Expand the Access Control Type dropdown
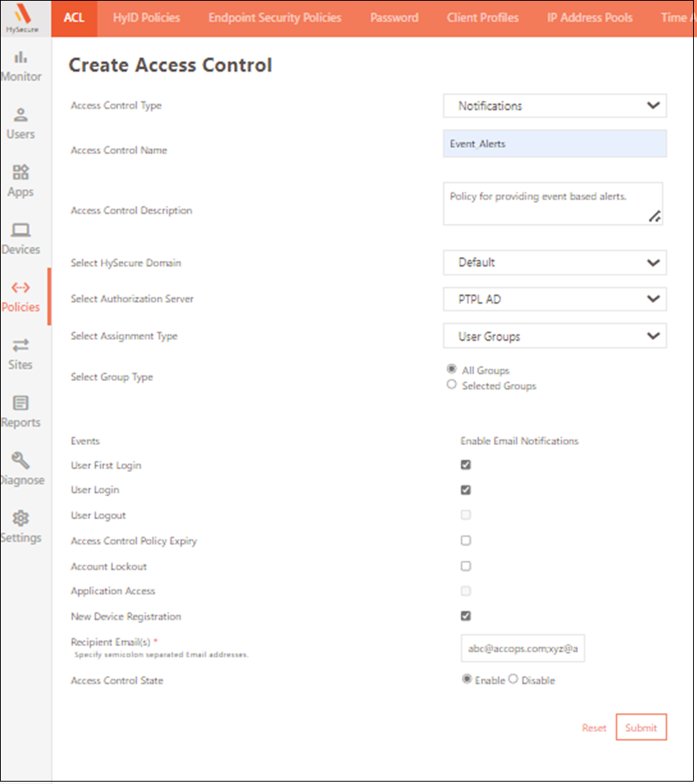The width and height of the screenshot is (697, 784). click(x=554, y=106)
